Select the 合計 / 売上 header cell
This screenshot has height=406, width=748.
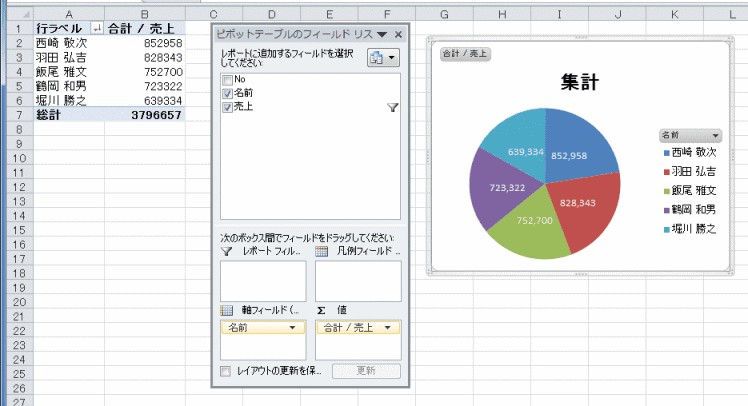(x=145, y=28)
